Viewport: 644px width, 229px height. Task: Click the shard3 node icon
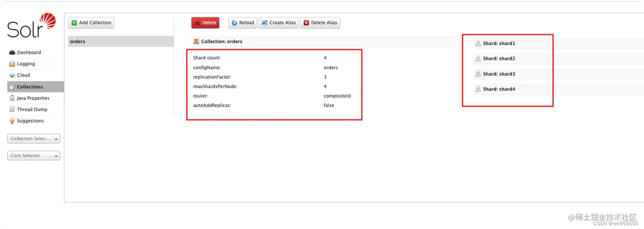(478, 74)
